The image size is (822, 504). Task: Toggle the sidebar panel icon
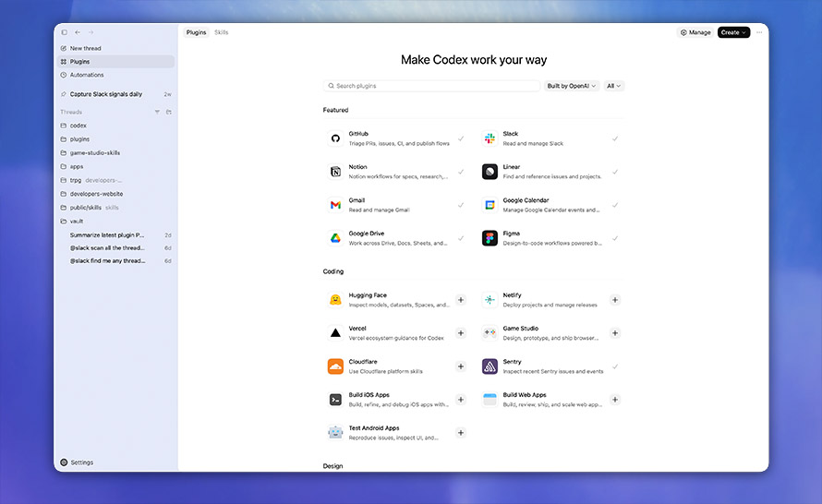coord(64,32)
